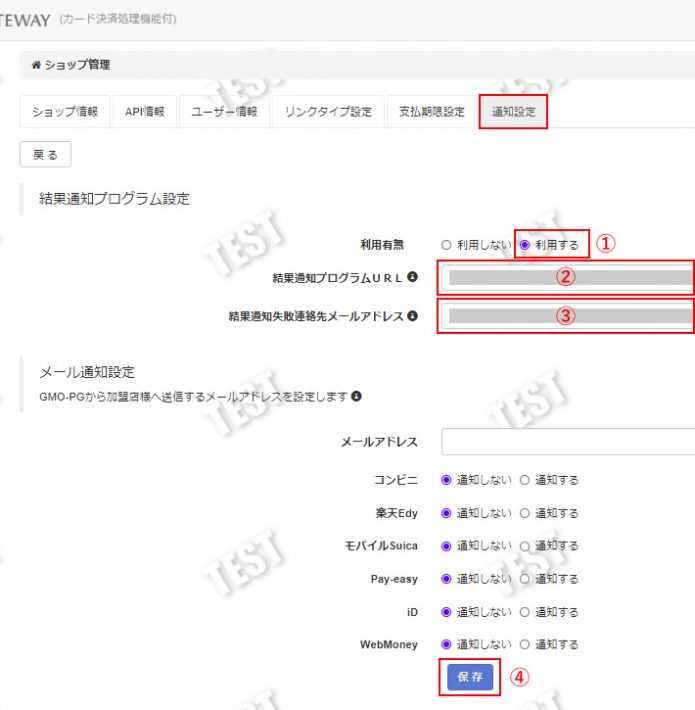
Task: Open the ショップ情報 tab
Action: pos(65,112)
